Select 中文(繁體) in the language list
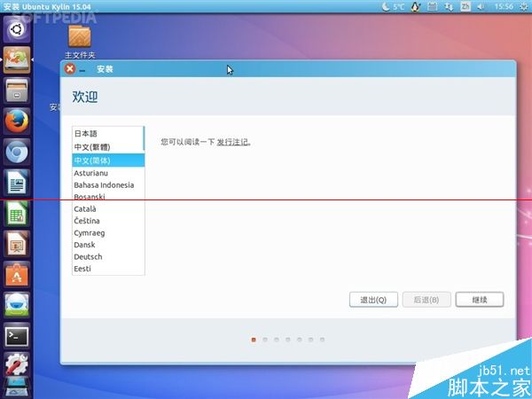This screenshot has height=399, width=532. pos(107,147)
